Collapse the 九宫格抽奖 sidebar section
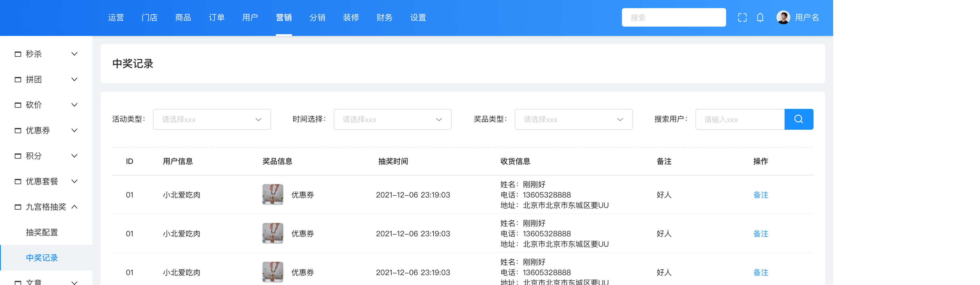Screen dimensions: 980x285 75,207
